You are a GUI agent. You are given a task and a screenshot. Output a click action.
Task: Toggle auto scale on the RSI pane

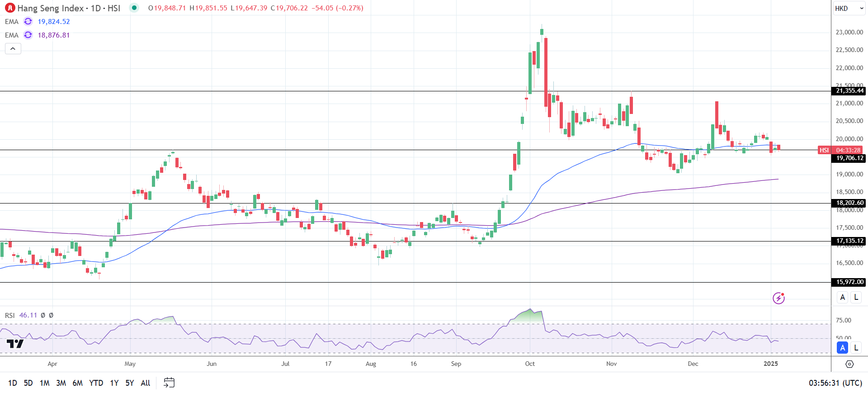click(842, 347)
